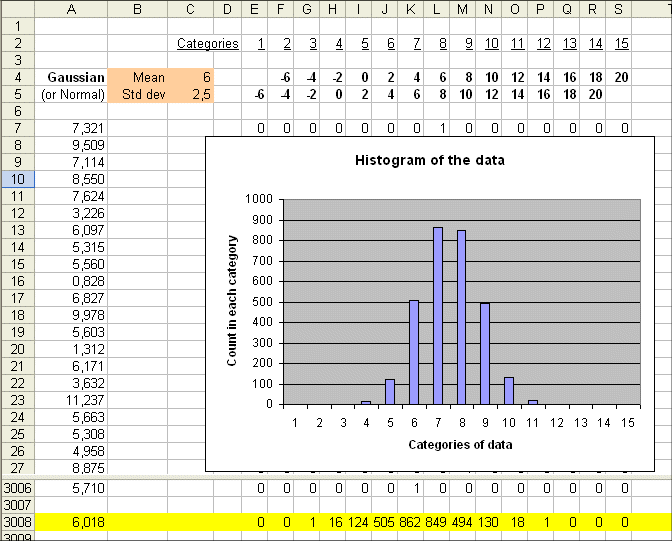Click the chart title Histogram of the data
This screenshot has width=672, height=541.
(x=430, y=161)
